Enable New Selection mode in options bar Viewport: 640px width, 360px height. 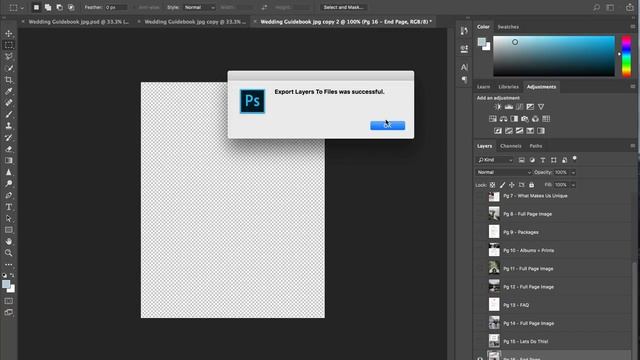click(36, 7)
